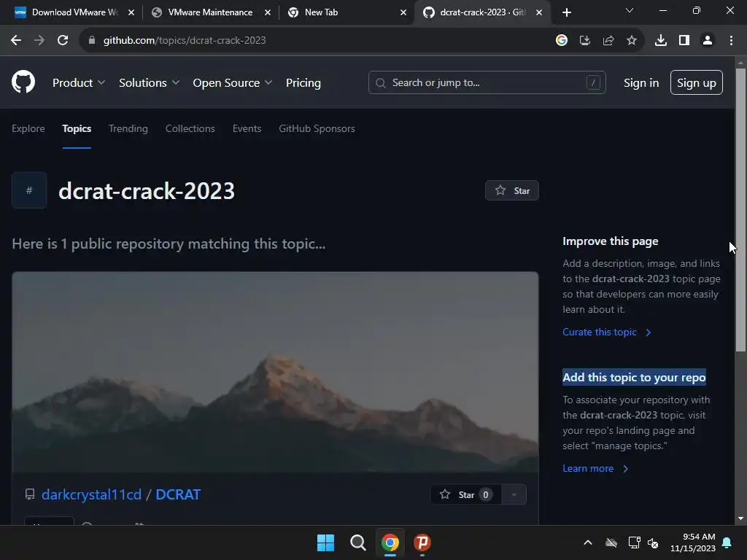Click the Sign up button
The width and height of the screenshot is (747, 560).
coord(697,83)
